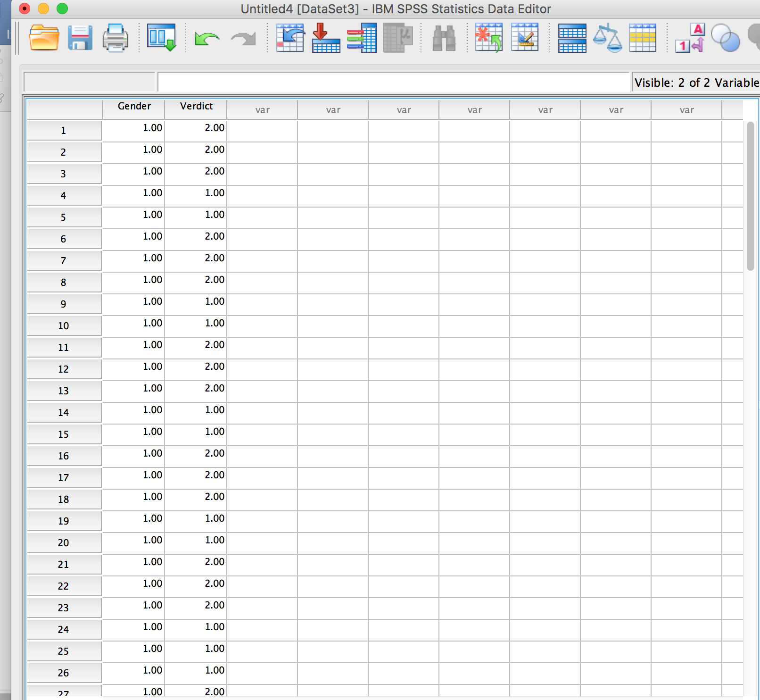
Task: Select row 5 header
Action: click(64, 217)
